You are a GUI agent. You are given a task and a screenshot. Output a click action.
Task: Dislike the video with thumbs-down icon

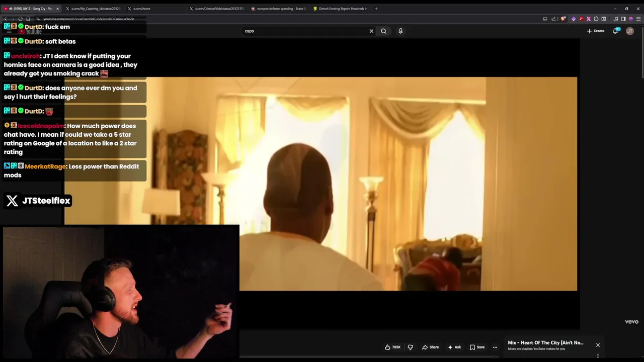(x=410, y=347)
